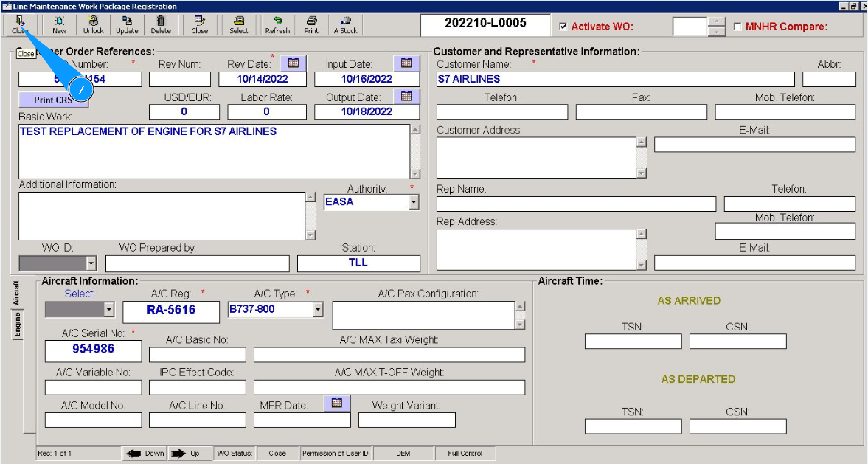
Task: Enable the MNHR Compare checkbox
Action: 738,27
